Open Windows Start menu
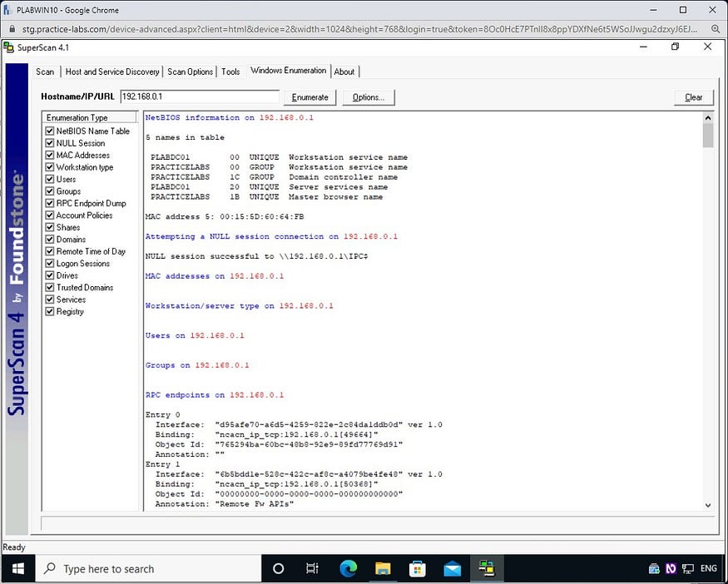 pyautogui.click(x=17, y=568)
